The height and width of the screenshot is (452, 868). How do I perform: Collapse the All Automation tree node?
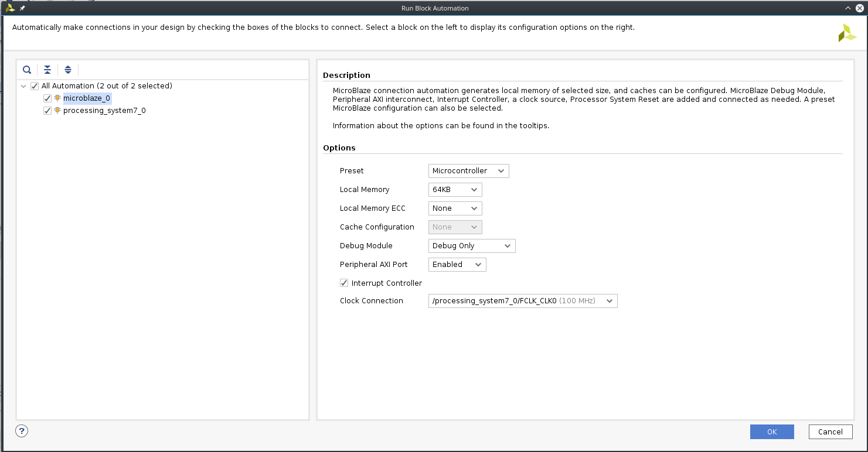tap(23, 86)
